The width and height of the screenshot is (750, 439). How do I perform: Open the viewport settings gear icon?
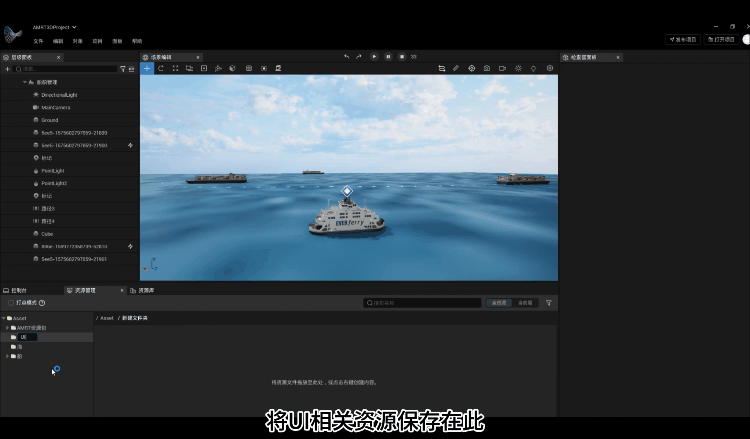550,68
